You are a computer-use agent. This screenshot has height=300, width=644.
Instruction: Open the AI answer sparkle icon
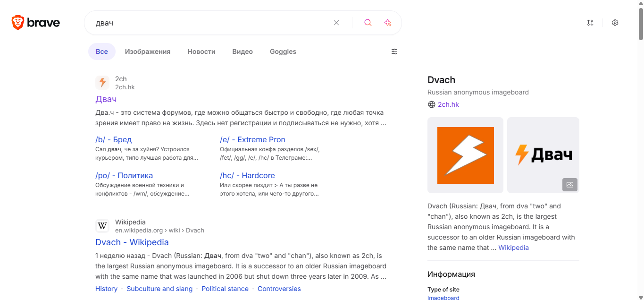click(388, 23)
